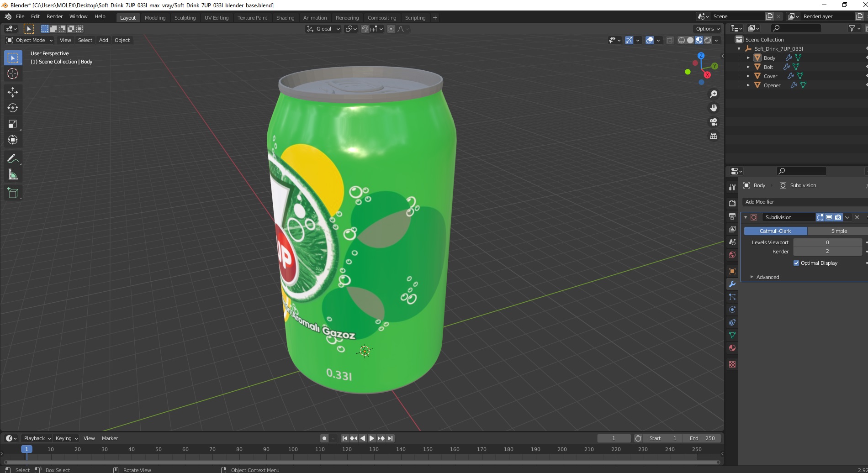Toggle Subdivision modifier edit mode display
This screenshot has width=868, height=473.
click(x=820, y=217)
